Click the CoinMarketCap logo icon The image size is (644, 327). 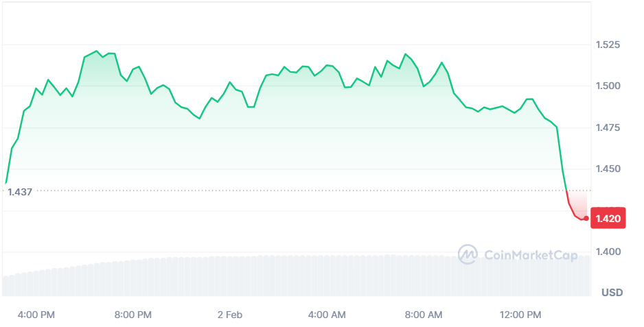pyautogui.click(x=468, y=254)
